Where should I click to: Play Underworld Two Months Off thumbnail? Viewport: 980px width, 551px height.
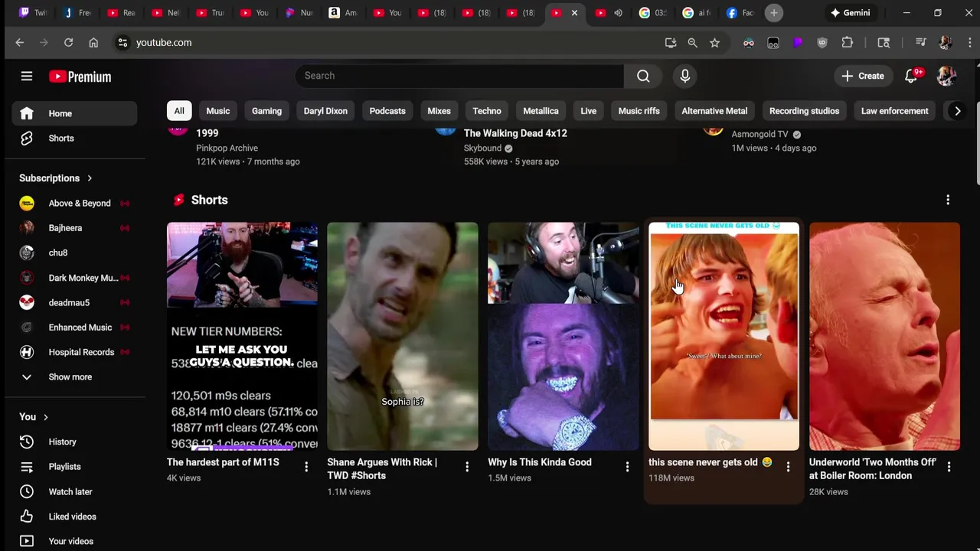coord(884,336)
